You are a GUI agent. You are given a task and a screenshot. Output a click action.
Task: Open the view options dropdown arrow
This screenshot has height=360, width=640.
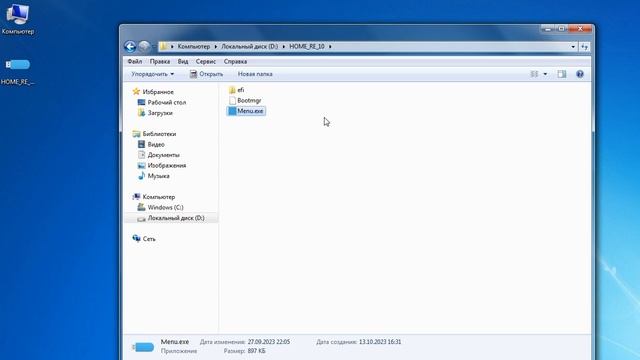point(545,74)
